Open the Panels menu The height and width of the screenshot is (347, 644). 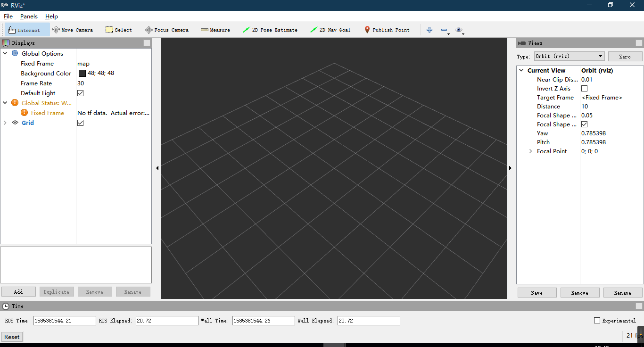(29, 17)
